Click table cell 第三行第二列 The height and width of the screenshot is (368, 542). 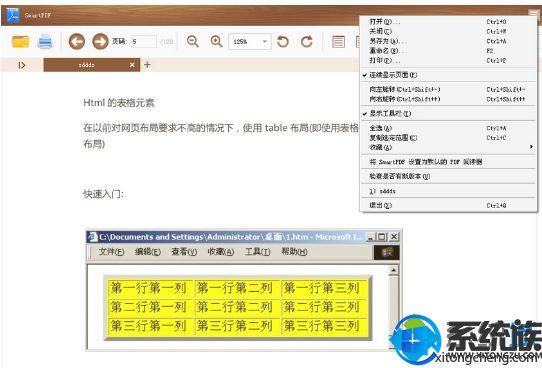(x=237, y=326)
